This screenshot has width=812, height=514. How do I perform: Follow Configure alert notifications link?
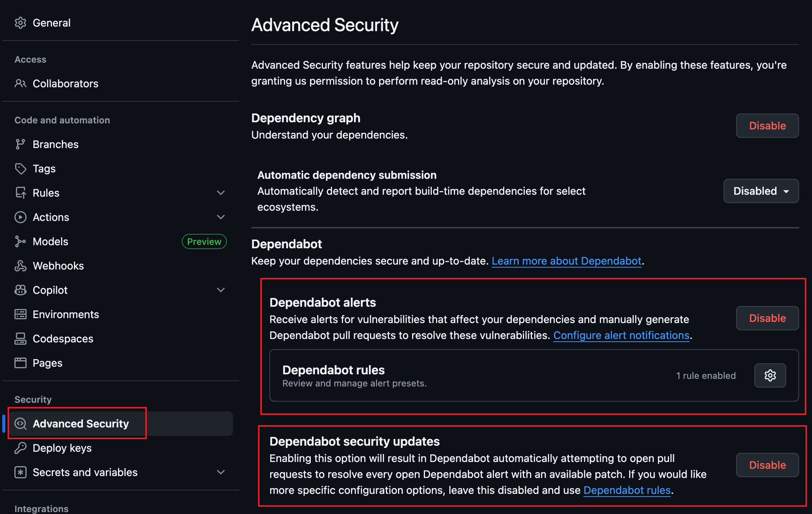coord(621,335)
